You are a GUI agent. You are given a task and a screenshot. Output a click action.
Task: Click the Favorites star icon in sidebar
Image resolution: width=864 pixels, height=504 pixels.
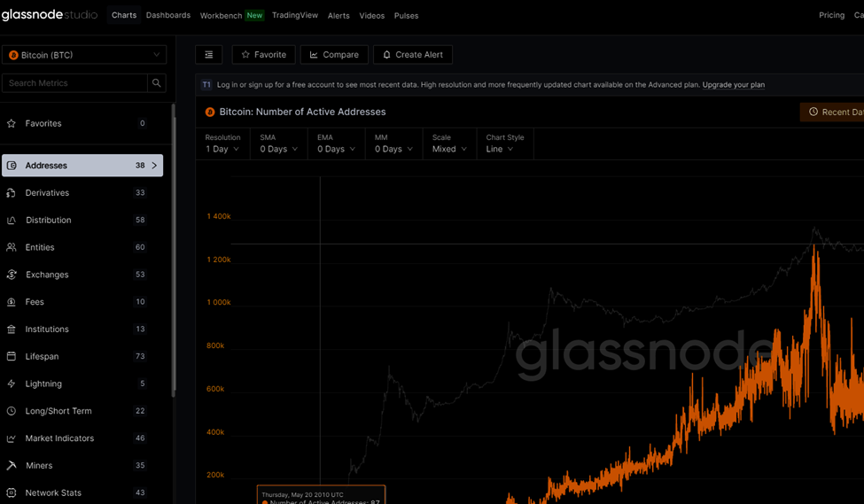[x=11, y=123]
